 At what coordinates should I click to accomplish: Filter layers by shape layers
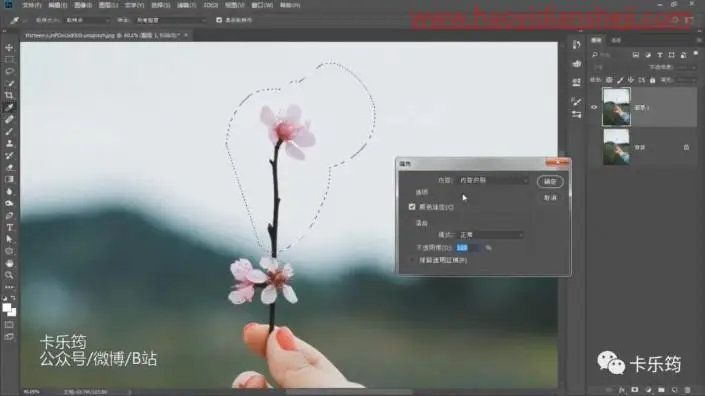tap(671, 55)
